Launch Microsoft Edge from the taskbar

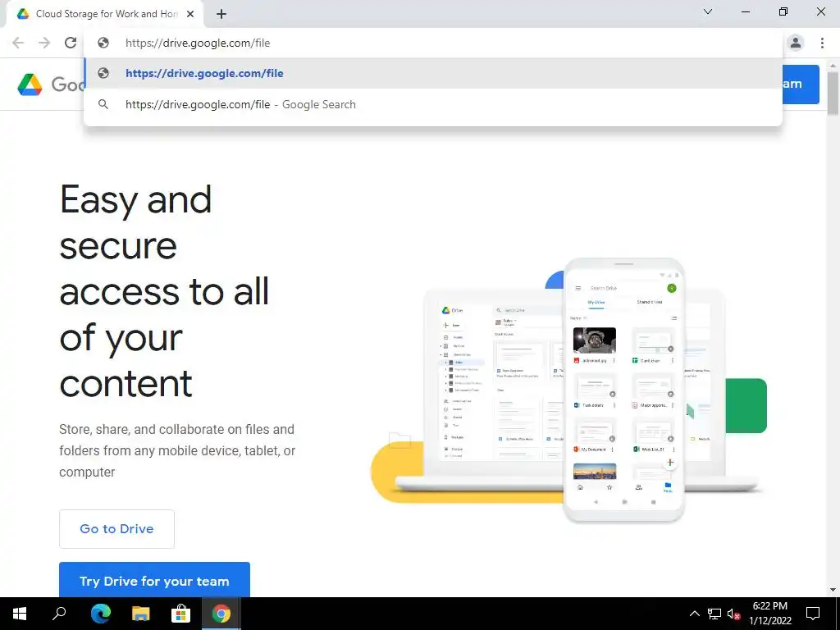[100, 614]
